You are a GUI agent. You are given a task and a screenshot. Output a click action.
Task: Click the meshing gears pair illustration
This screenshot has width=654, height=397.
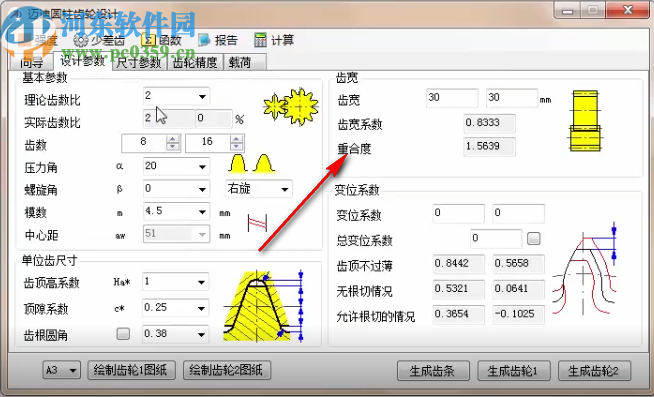291,107
